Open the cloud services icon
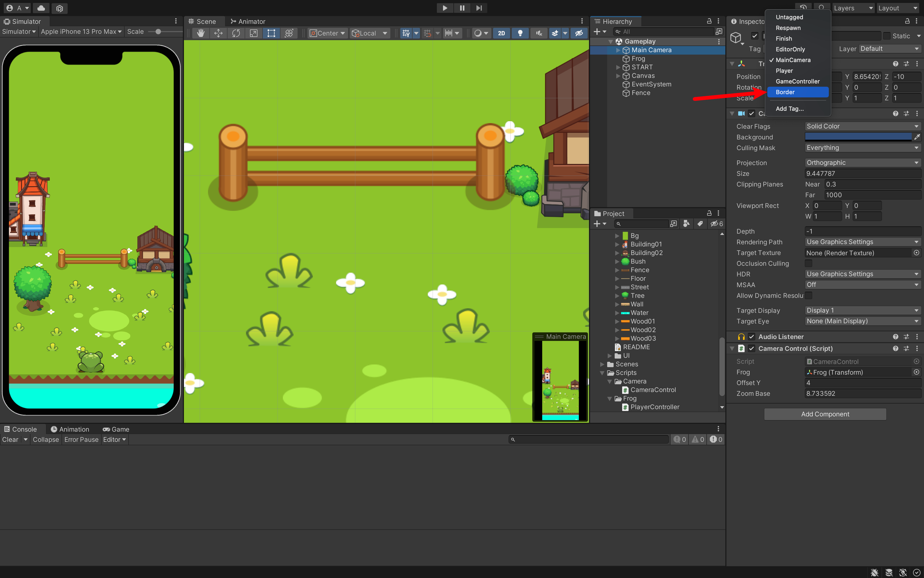The width and height of the screenshot is (924, 578). [x=41, y=8]
